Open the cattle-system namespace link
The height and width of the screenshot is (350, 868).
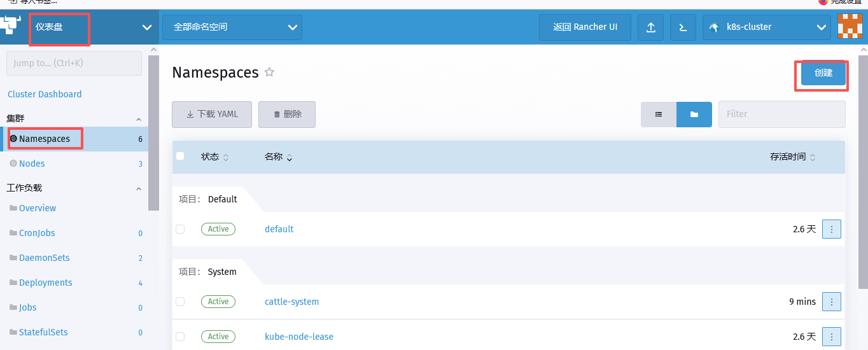click(292, 302)
